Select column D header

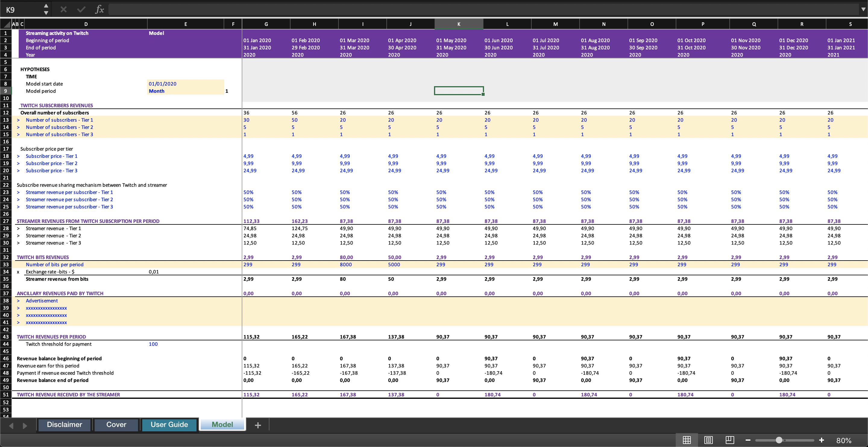point(86,24)
